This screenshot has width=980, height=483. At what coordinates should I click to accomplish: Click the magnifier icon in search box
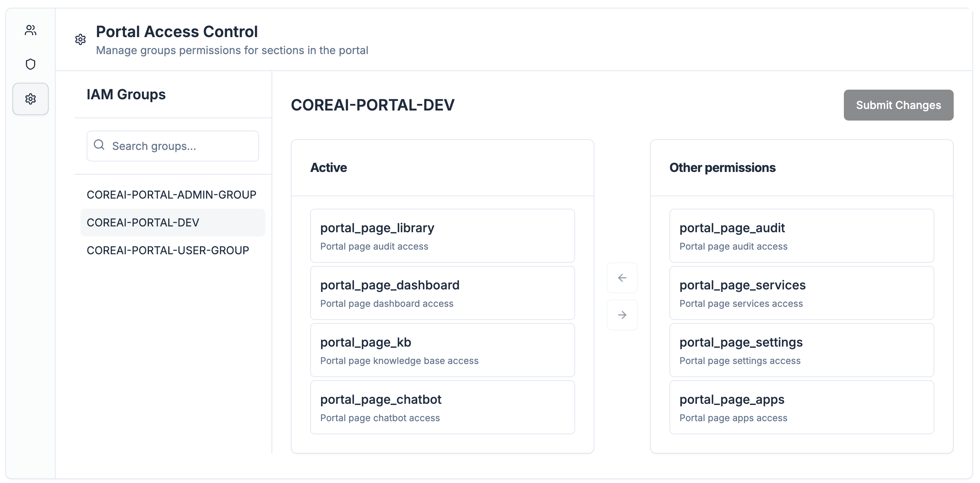[99, 145]
